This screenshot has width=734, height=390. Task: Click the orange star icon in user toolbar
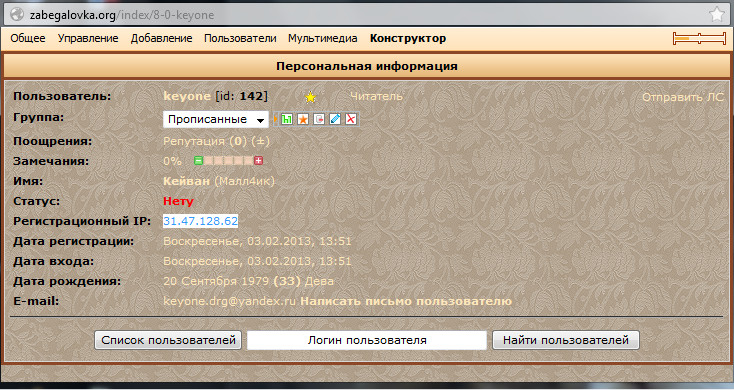pyautogui.click(x=303, y=119)
